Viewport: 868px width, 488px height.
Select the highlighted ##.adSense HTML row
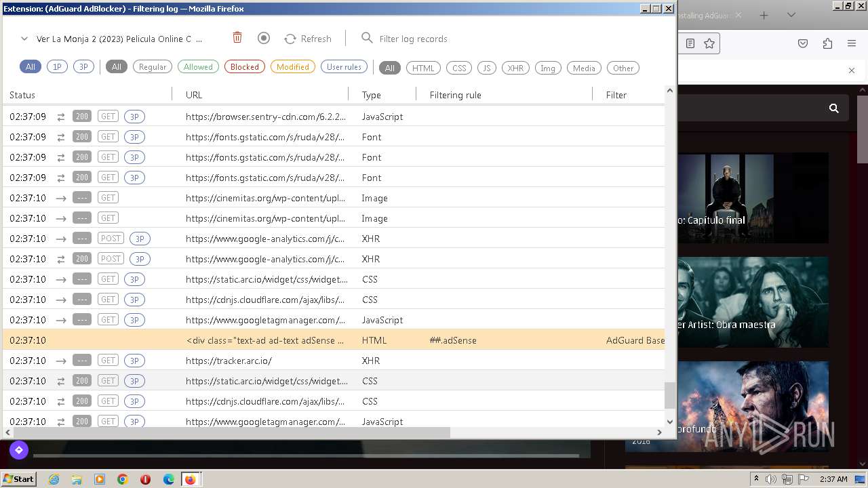point(334,340)
